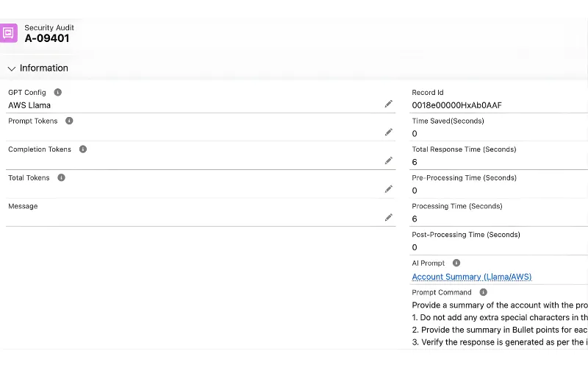Click the Record Id value 0018e00000HxAb0AAF

[456, 105]
